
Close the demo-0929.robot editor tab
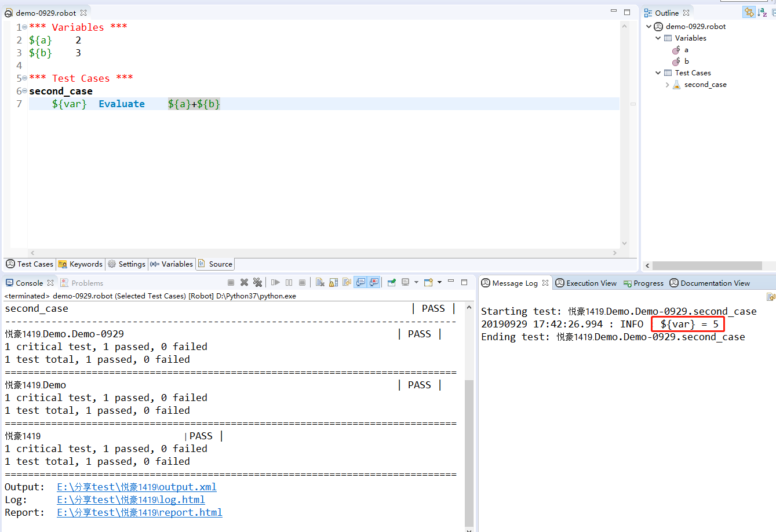pos(83,13)
